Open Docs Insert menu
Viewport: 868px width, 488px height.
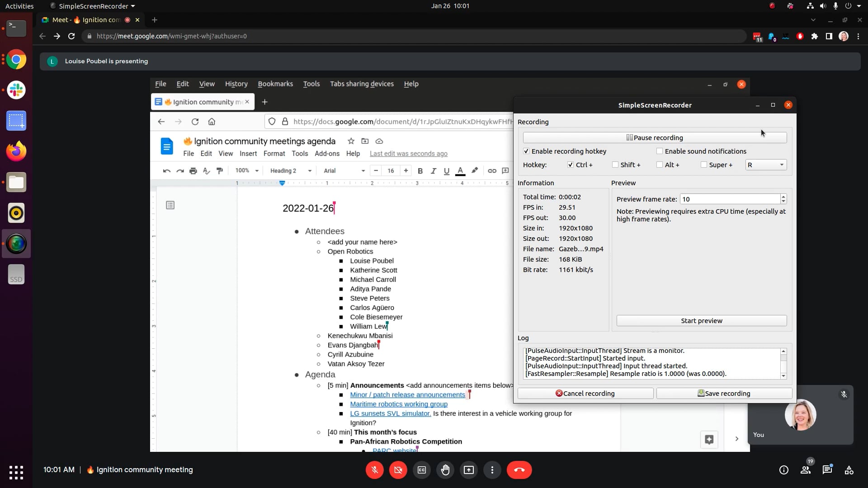(x=248, y=154)
